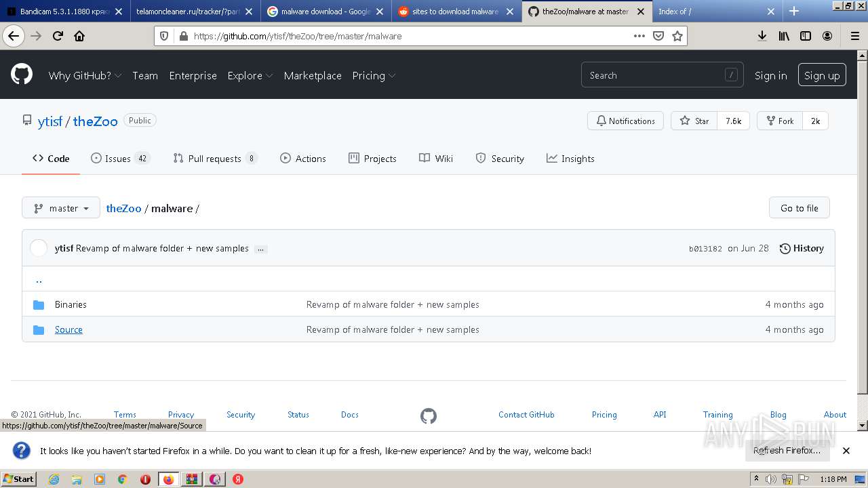Image resolution: width=868 pixels, height=488 pixels.
Task: View site security padlock details
Action: click(x=182, y=36)
